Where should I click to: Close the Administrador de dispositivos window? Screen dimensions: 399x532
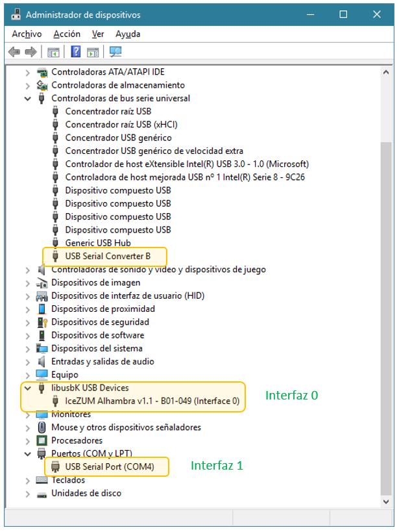pyautogui.click(x=377, y=14)
